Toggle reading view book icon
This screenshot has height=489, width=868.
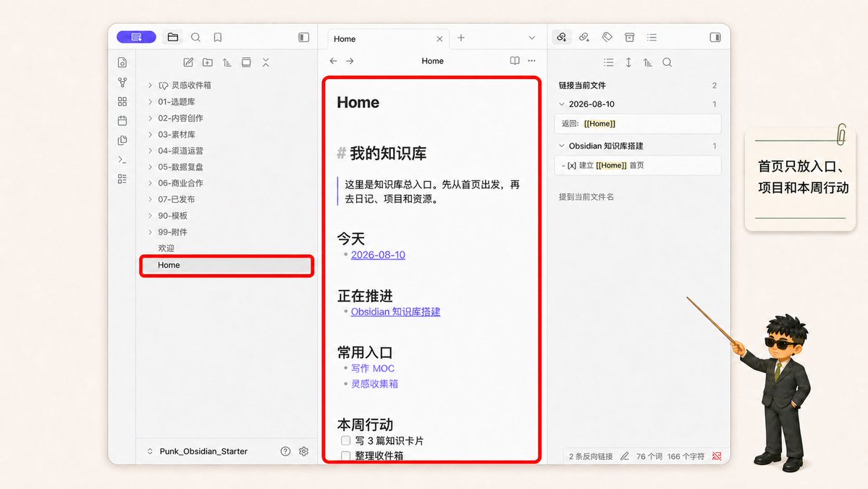(x=515, y=60)
